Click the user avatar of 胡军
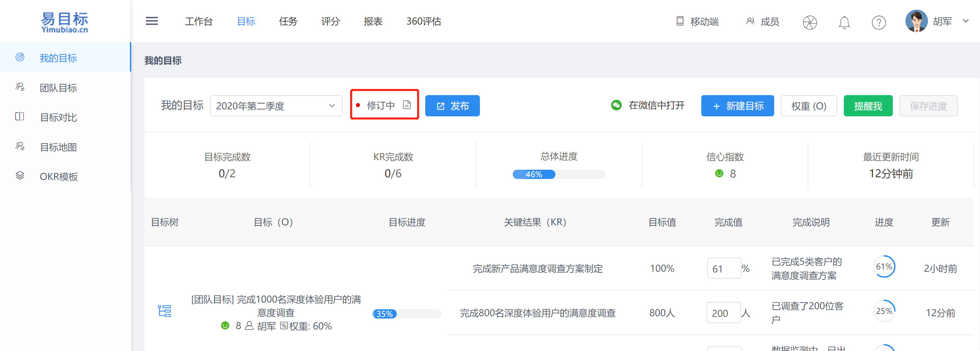Image resolution: width=980 pixels, height=351 pixels. tap(916, 21)
